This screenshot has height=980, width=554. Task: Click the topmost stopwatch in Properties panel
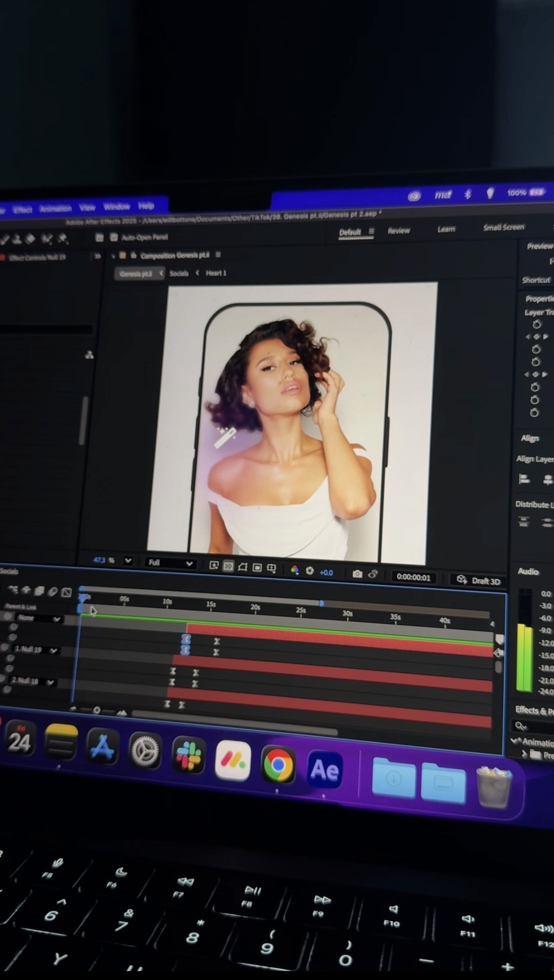[x=536, y=324]
